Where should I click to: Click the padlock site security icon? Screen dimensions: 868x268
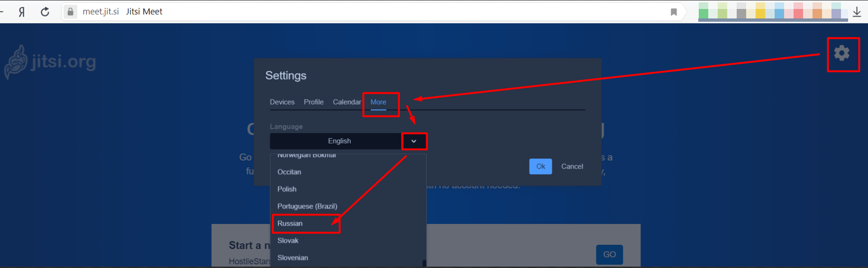(71, 12)
